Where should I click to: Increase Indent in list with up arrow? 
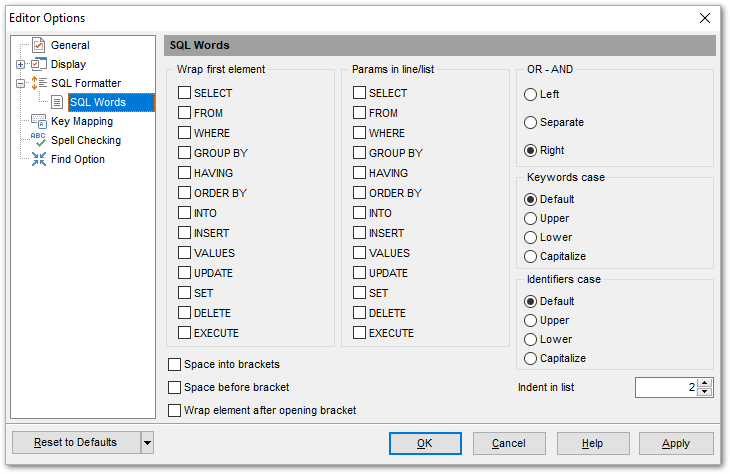(706, 382)
